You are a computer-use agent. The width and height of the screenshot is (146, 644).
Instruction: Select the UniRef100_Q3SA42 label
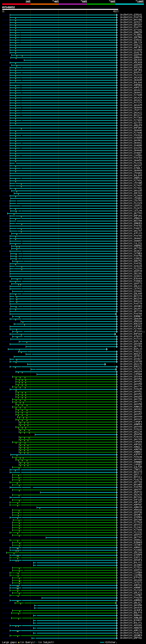(131, 291)
